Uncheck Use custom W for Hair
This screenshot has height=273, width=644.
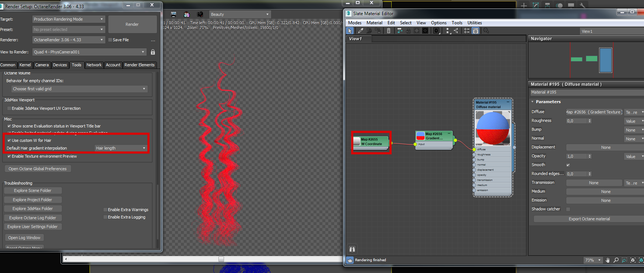9,140
